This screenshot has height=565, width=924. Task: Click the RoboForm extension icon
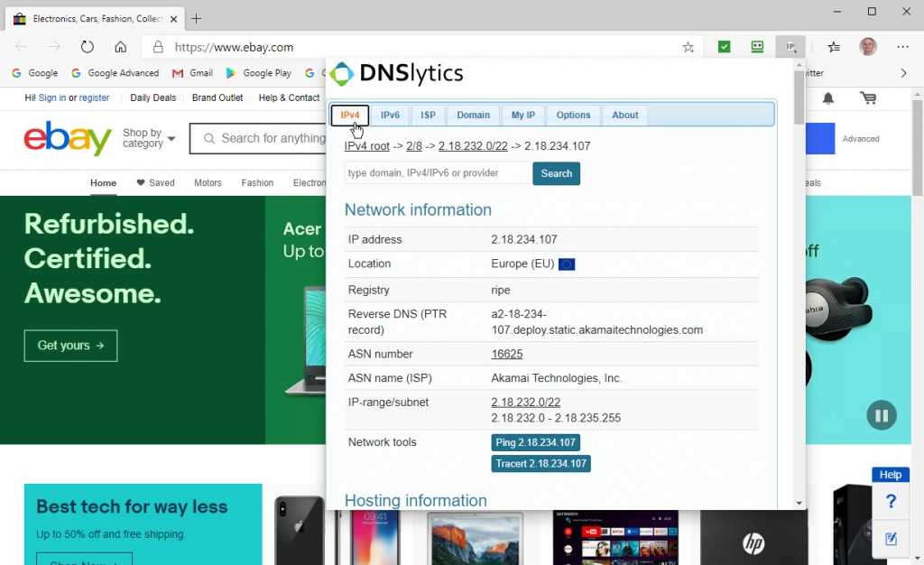[757, 46]
